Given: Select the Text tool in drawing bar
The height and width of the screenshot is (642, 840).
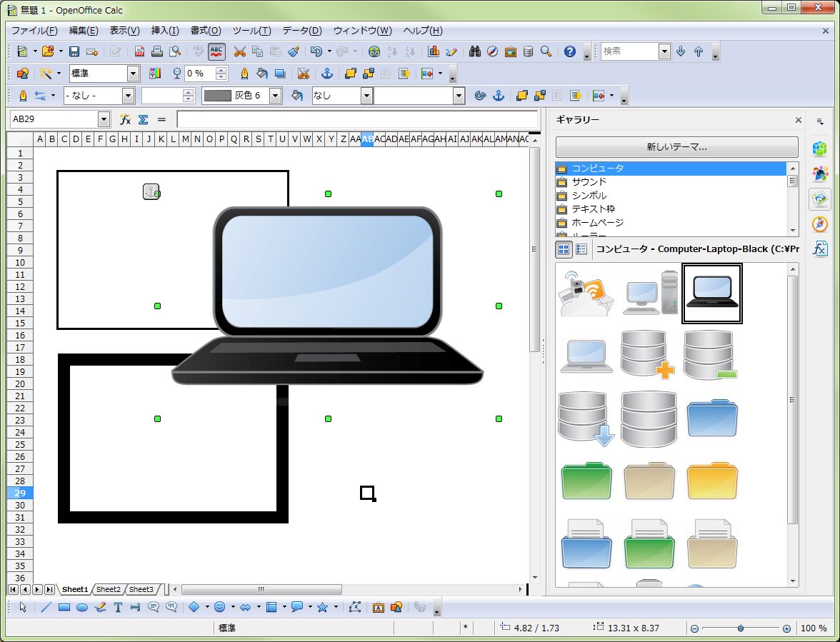Looking at the screenshot, I should coord(118,607).
